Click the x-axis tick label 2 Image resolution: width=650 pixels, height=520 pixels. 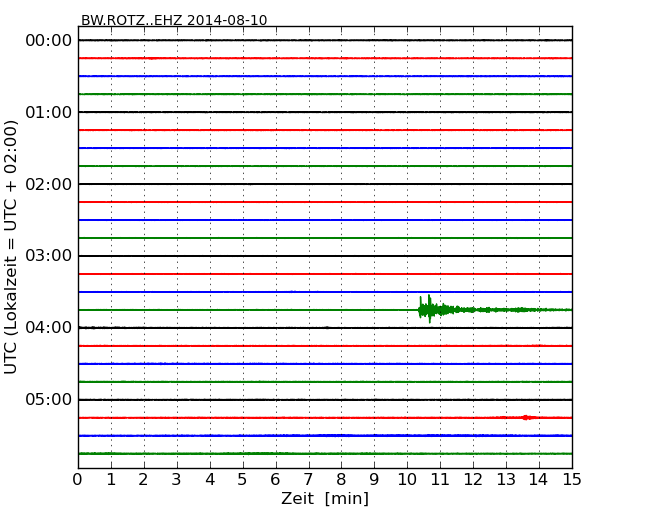(144, 480)
